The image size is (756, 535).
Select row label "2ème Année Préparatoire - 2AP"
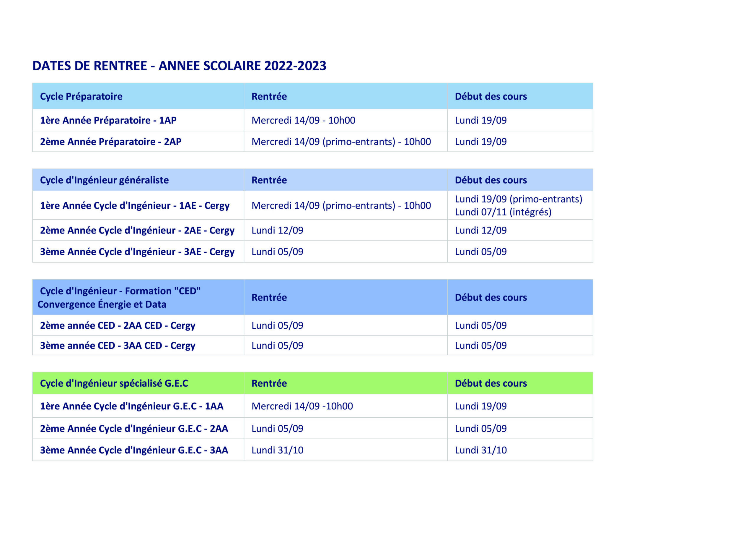(x=111, y=142)
